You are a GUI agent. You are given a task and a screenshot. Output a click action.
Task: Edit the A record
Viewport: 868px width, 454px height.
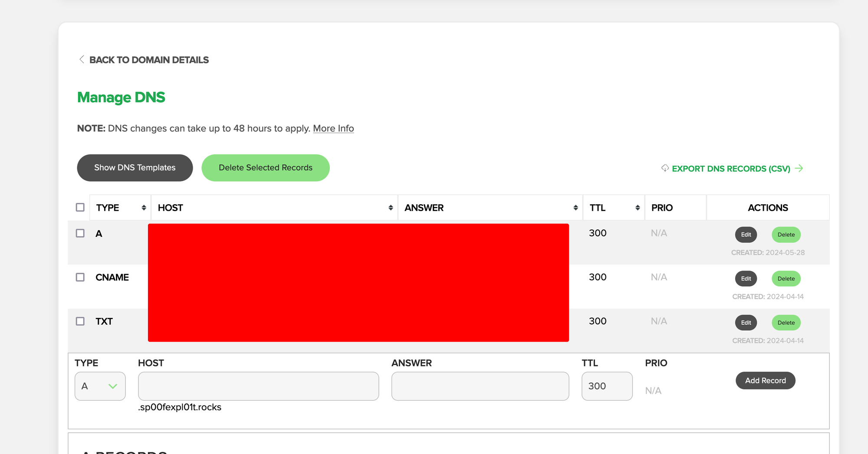pos(746,235)
